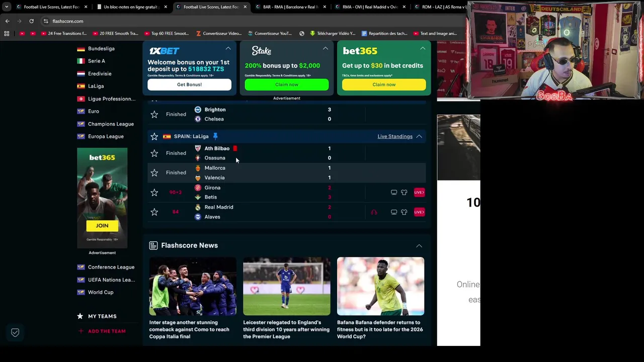Open Euro competition in the sidebar
The image size is (644, 362).
click(94, 111)
